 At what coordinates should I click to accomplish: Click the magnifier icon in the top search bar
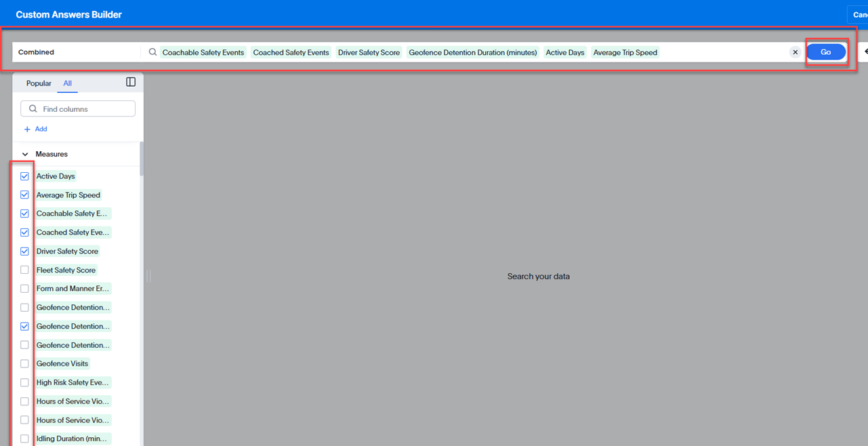click(x=152, y=52)
